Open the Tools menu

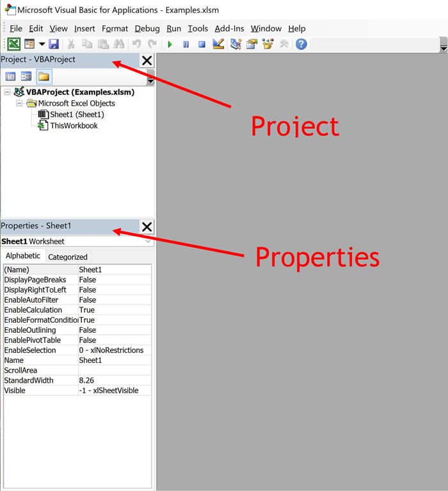[x=198, y=29]
